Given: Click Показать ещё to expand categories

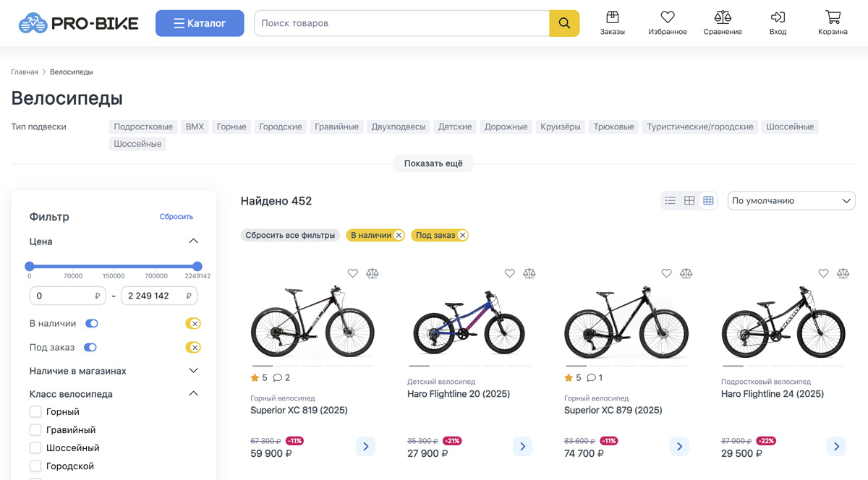Looking at the screenshot, I should coord(433,163).
